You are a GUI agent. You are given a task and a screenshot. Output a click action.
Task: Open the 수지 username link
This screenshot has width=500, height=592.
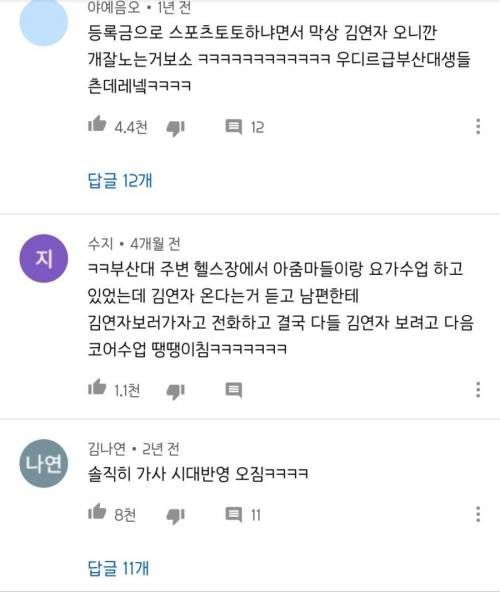100,244
